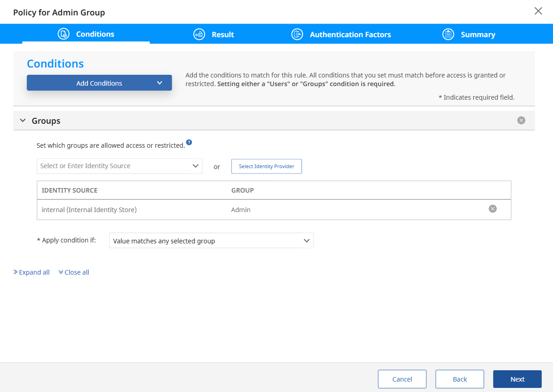Click into the Identity Source input field
Viewport: 553px width, 392px height.
113,166
